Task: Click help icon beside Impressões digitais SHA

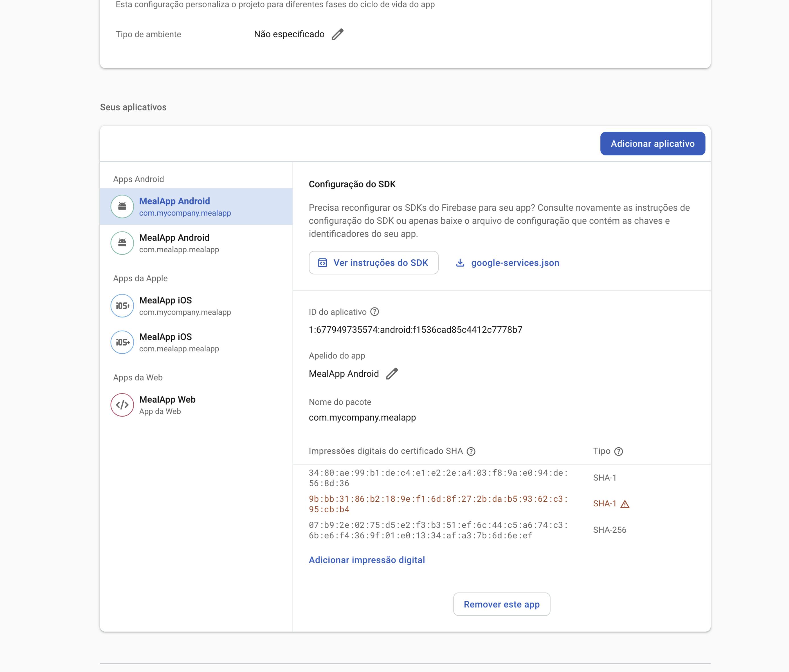Action: 471,452
